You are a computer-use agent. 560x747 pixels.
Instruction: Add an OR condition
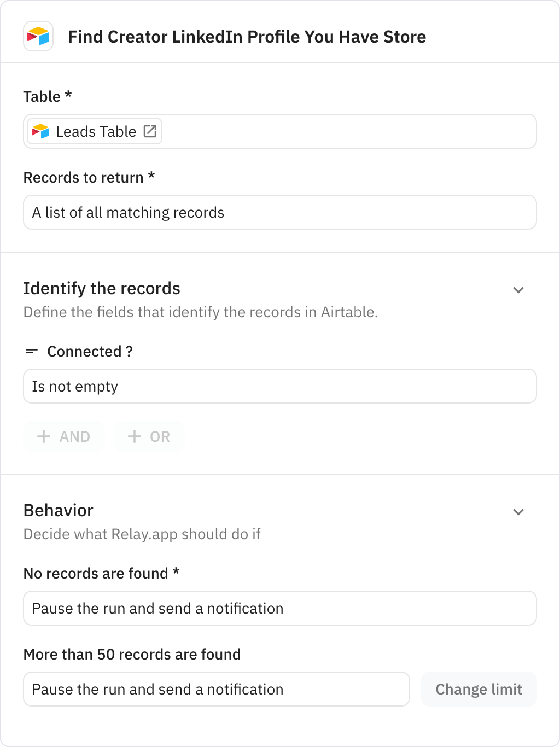click(149, 436)
